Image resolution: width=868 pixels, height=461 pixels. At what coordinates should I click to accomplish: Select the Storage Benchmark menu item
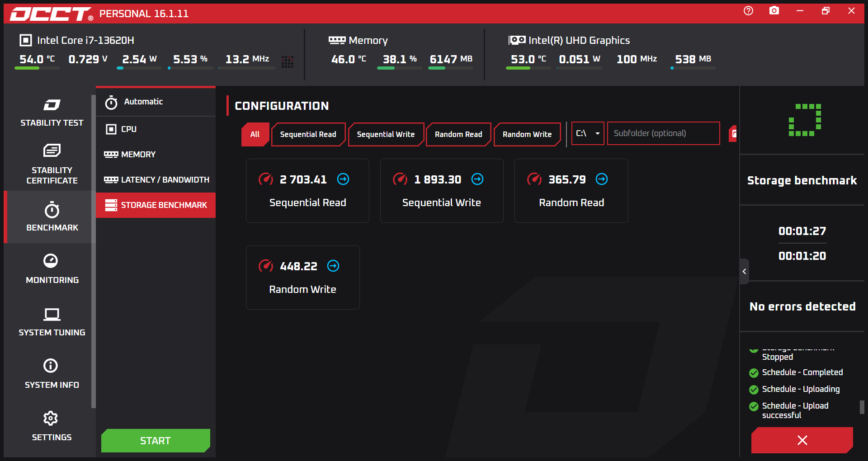(156, 205)
